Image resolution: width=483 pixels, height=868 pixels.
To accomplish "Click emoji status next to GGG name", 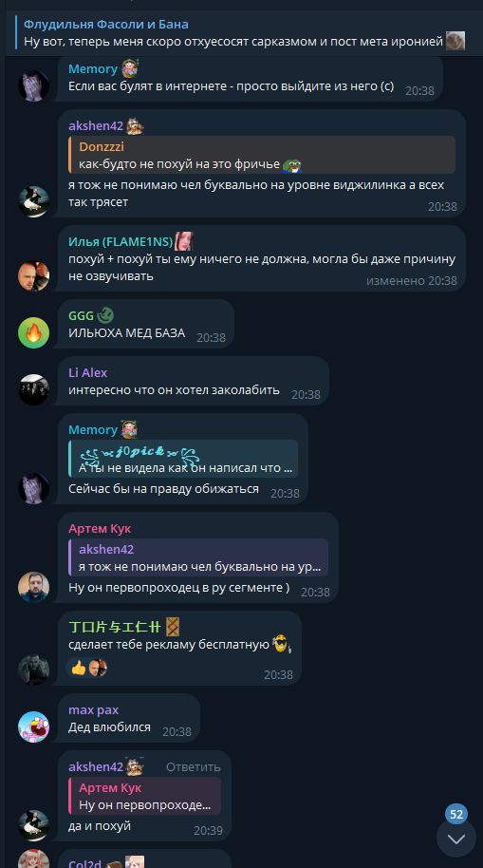I will point(105,315).
